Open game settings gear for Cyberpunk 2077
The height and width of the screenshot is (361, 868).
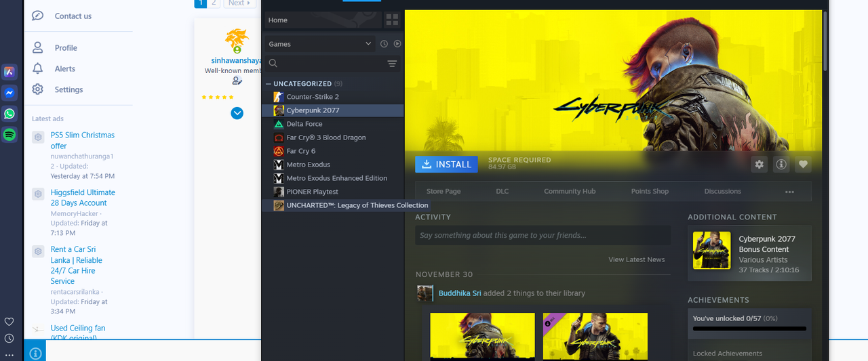[x=759, y=164]
